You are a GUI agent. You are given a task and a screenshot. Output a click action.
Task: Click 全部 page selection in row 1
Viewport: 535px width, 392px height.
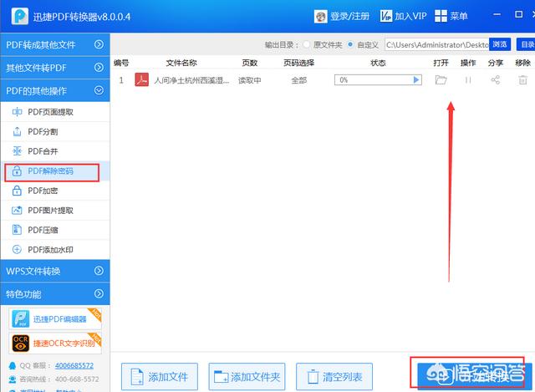tap(298, 80)
